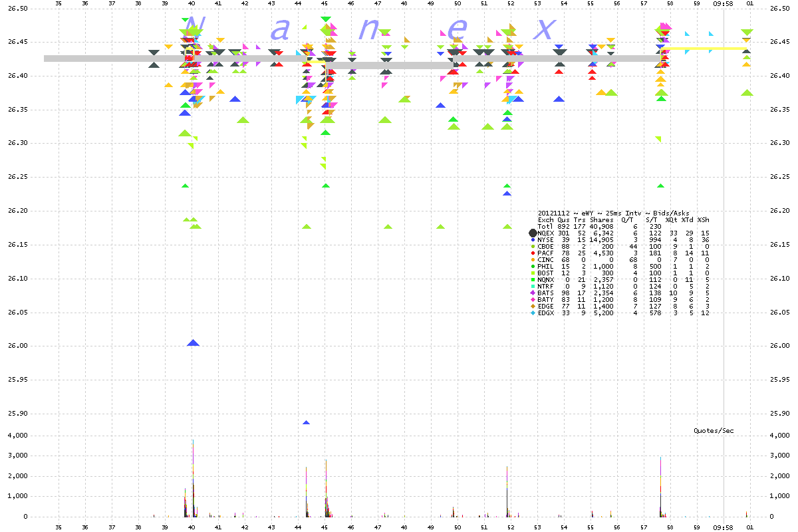The height and width of the screenshot is (532, 798).
Task: Click the NYSE shares value '14,905'
Action: (602, 239)
